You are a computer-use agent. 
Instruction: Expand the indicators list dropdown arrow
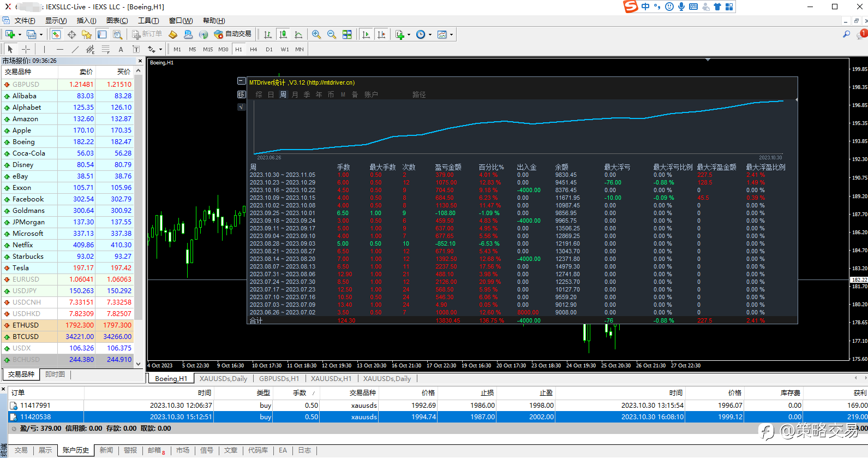point(409,34)
